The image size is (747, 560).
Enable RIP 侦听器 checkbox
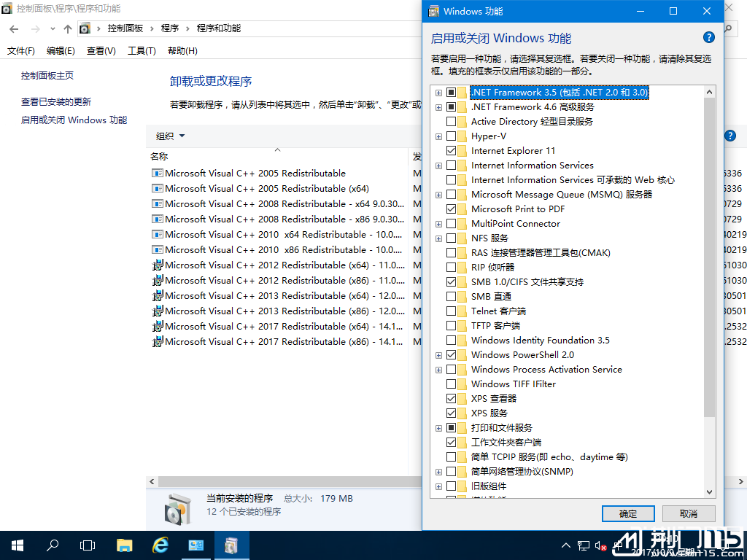point(451,267)
